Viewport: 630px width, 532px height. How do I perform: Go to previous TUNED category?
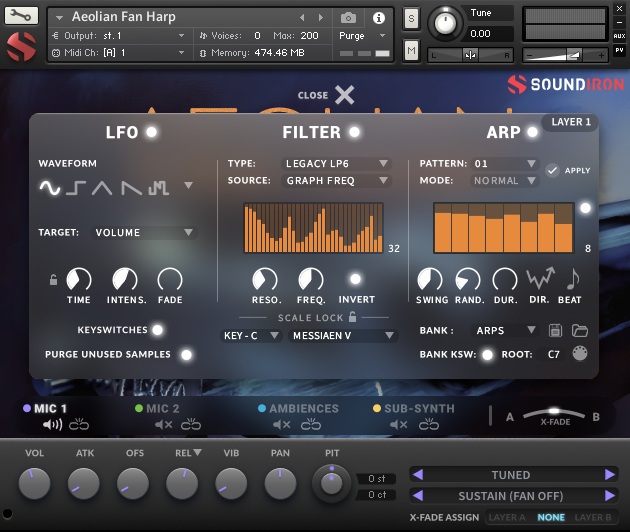tap(418, 475)
